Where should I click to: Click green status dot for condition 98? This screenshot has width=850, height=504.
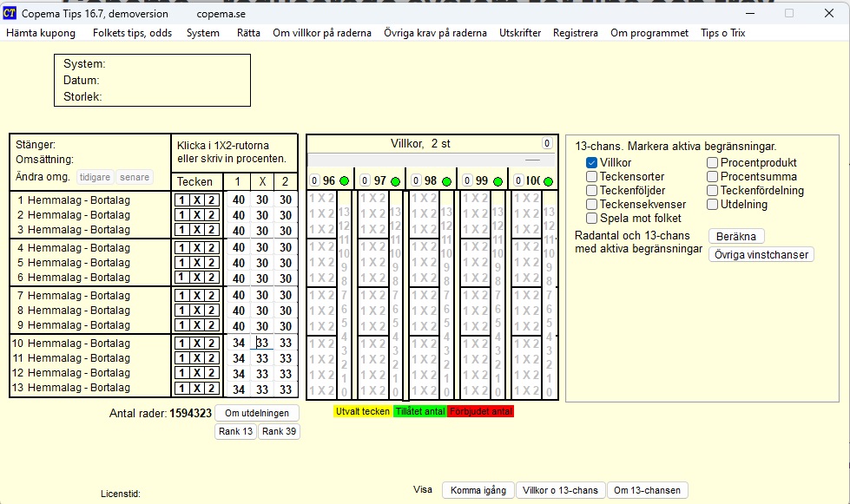[x=446, y=181]
